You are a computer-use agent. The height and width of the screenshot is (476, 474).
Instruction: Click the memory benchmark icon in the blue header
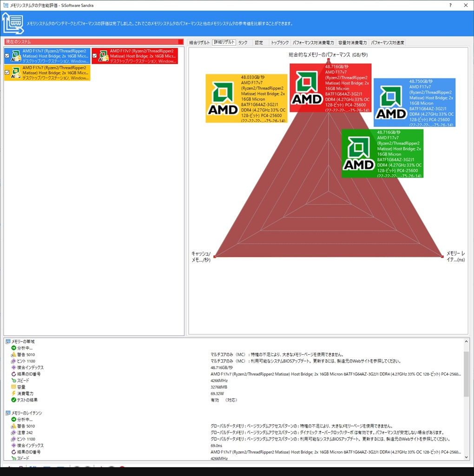[13, 23]
